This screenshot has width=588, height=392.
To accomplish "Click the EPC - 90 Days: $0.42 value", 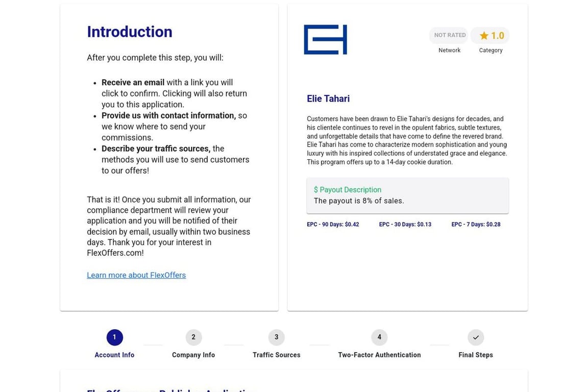I will (333, 224).
